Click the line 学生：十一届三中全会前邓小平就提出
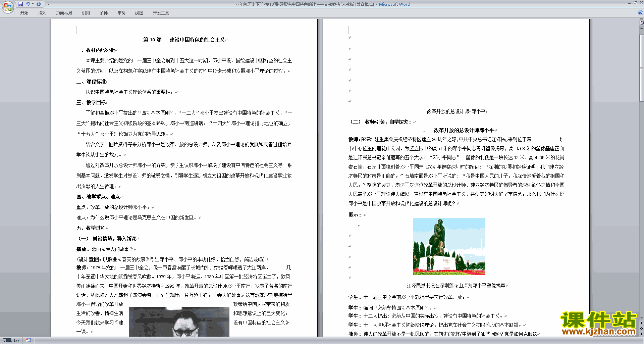This screenshot has height=344, width=644. click(x=407, y=297)
